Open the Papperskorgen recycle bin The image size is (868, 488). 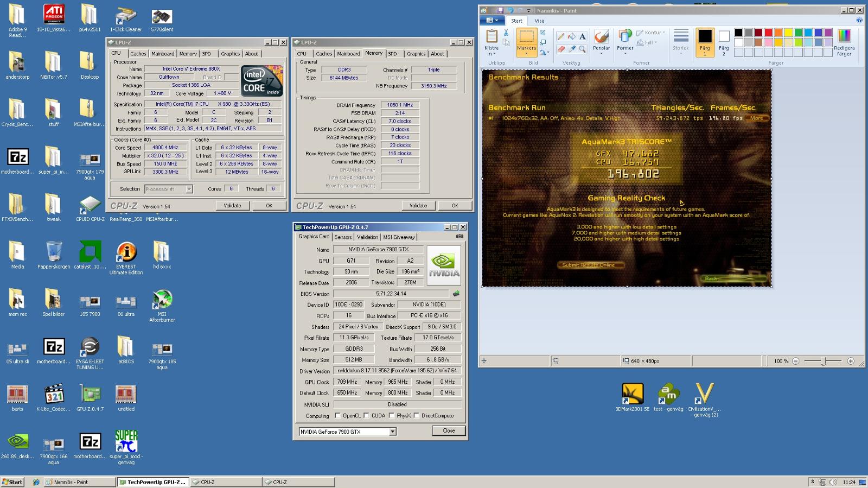pos(54,256)
